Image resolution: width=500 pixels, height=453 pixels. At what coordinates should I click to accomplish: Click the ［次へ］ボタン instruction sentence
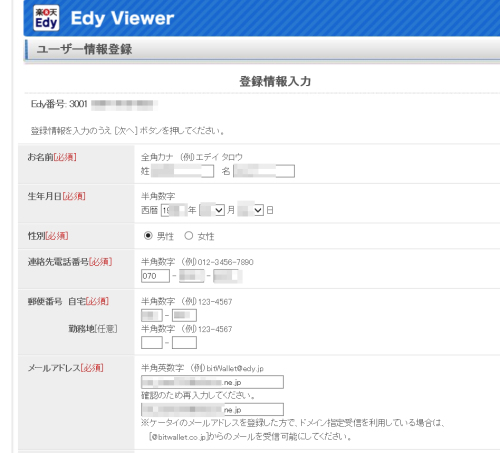coord(128,131)
